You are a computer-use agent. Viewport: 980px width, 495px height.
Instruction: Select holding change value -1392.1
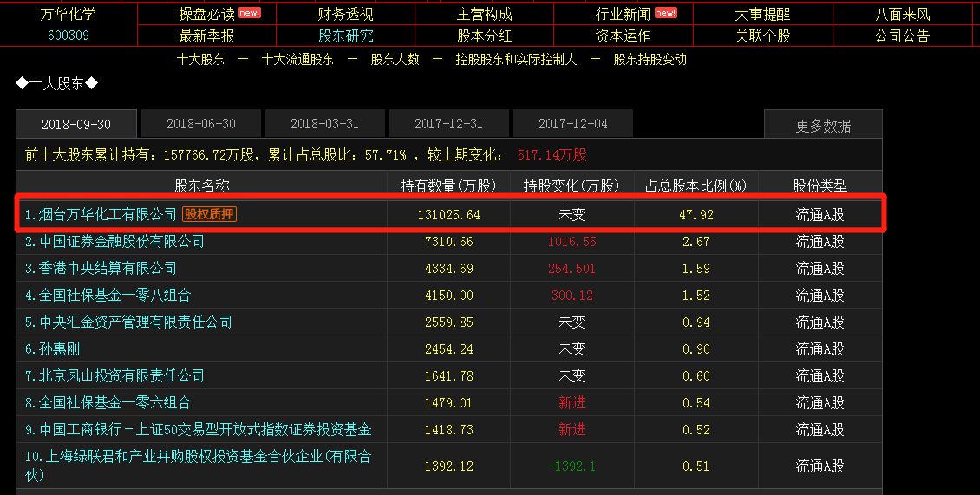click(572, 466)
